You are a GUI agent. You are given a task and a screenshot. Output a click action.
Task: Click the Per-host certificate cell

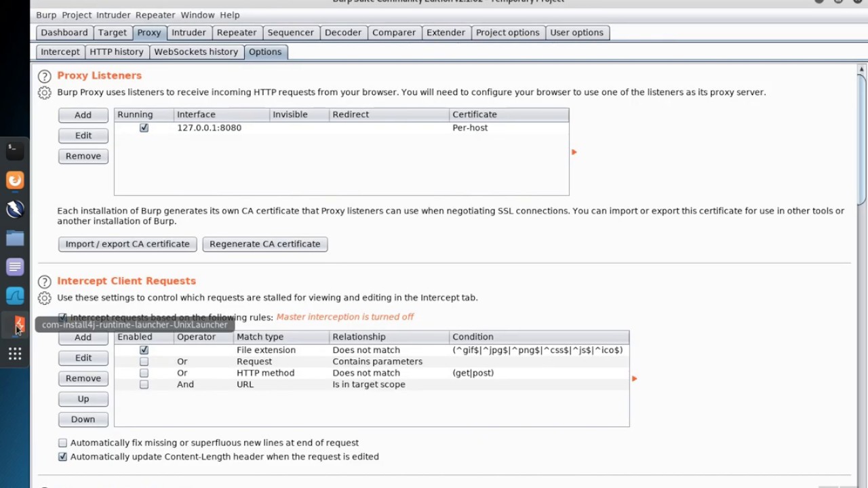509,127
